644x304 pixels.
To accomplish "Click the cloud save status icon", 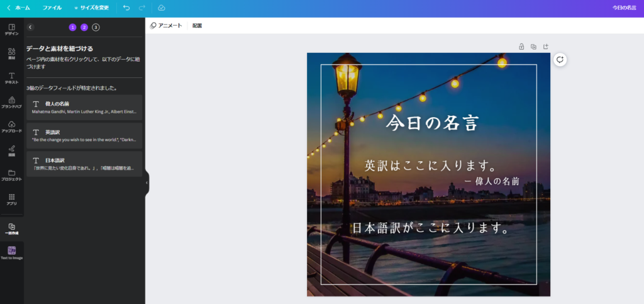I will [161, 8].
